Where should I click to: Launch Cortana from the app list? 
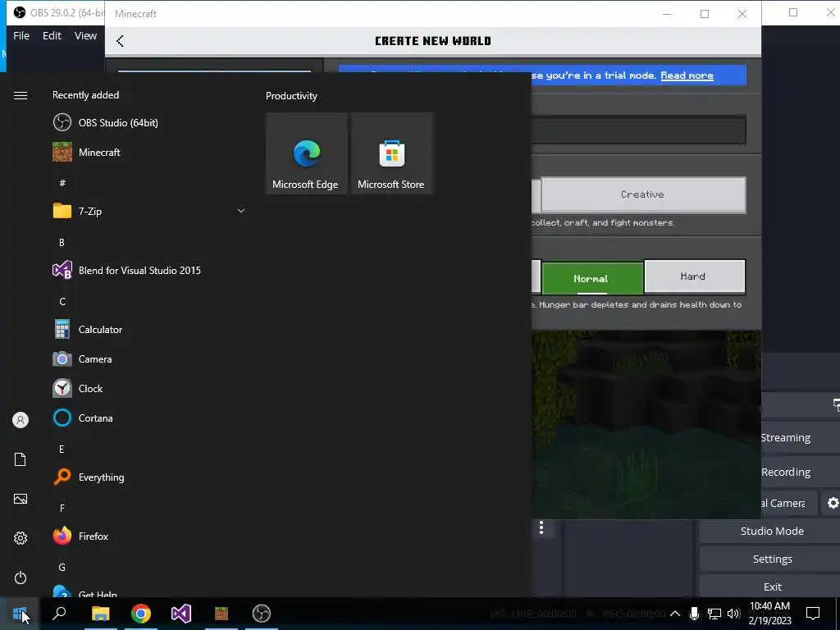[150, 418]
